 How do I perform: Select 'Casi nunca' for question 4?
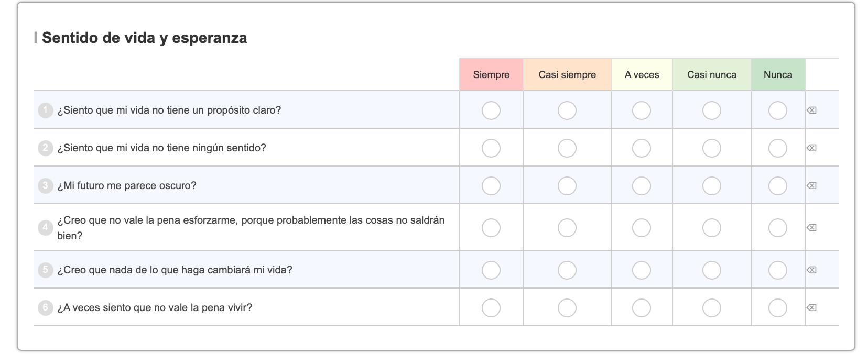tap(712, 228)
